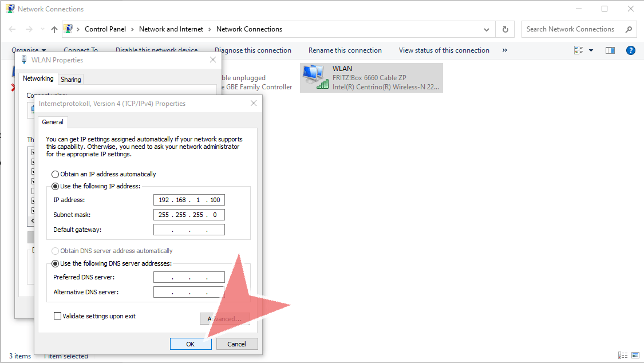Image resolution: width=644 pixels, height=363 pixels.
Task: Expand the toolbar overflow chevron
Action: [x=504, y=50]
